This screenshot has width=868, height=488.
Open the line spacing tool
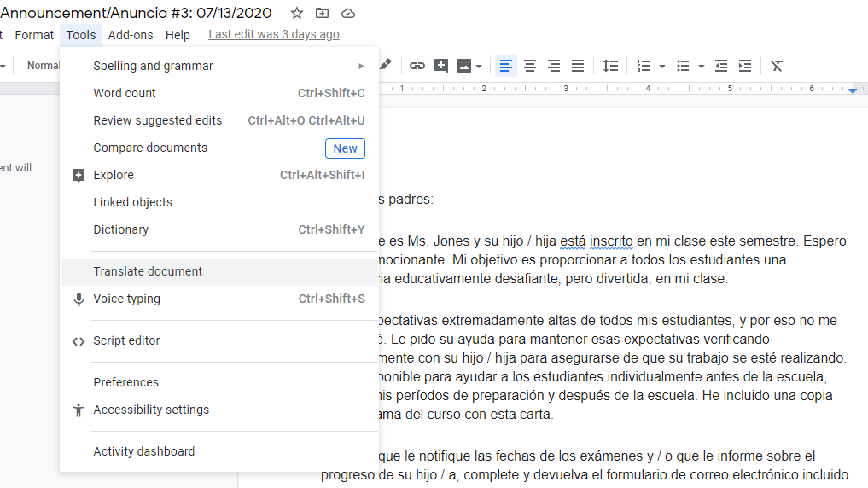pyautogui.click(x=610, y=66)
